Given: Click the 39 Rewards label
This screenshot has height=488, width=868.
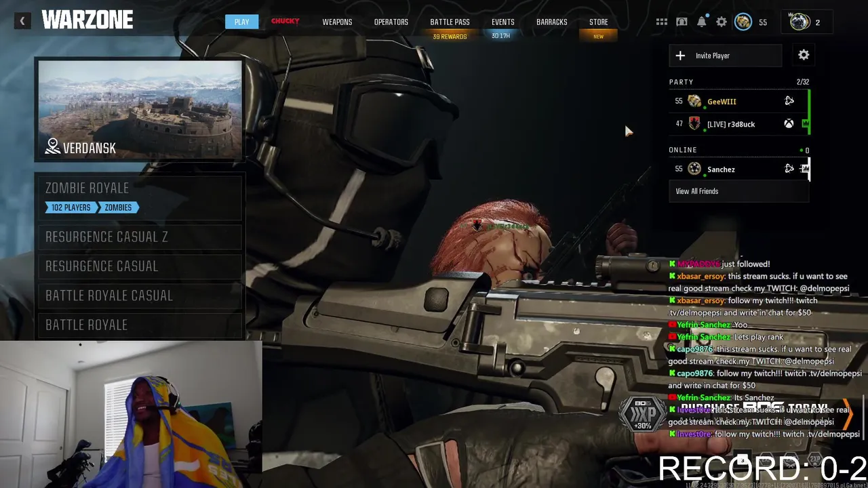Looking at the screenshot, I should pos(450,37).
